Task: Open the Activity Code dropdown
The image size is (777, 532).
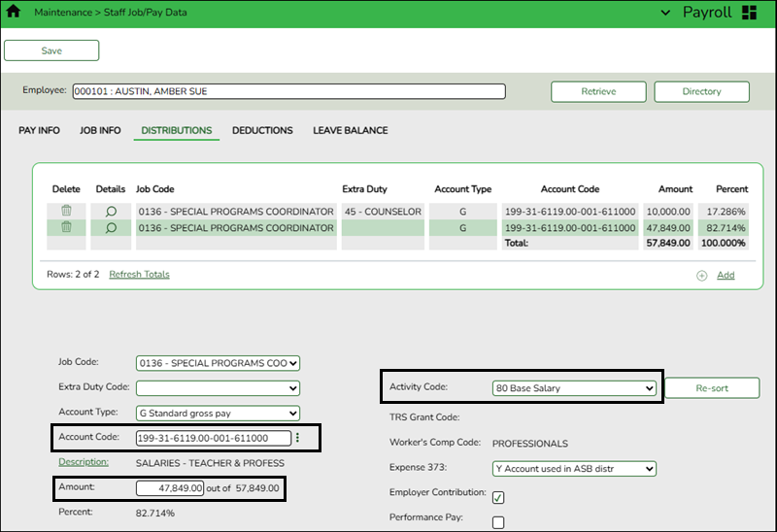Action: click(574, 388)
